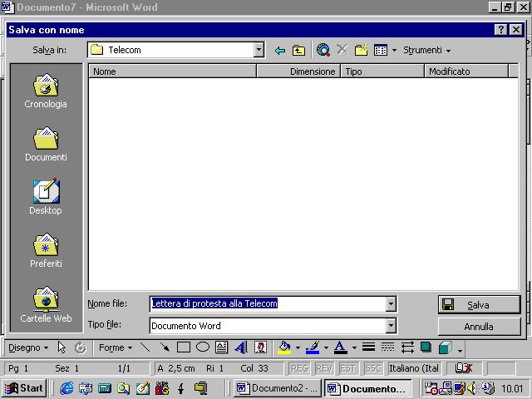
Task: Open the Windows Start button
Action: [24, 388]
